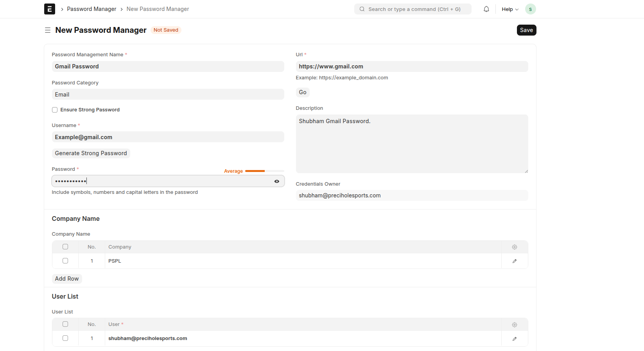Show password with the eye icon

277,181
